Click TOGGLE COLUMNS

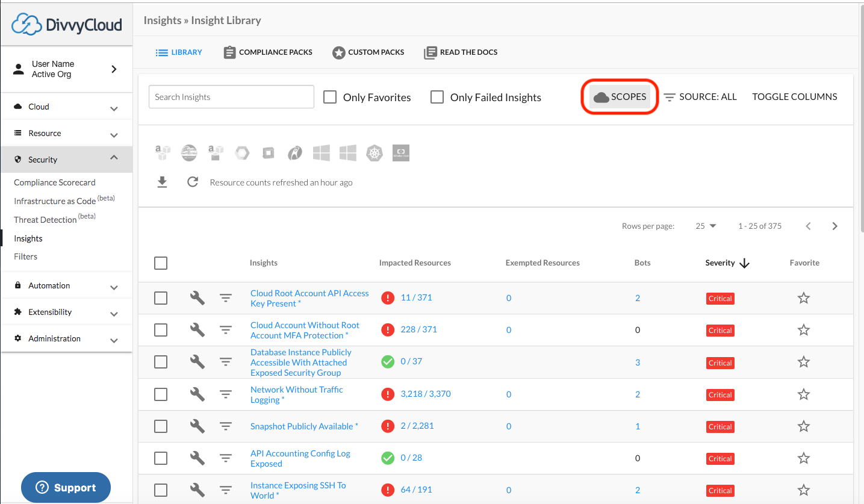[795, 96]
